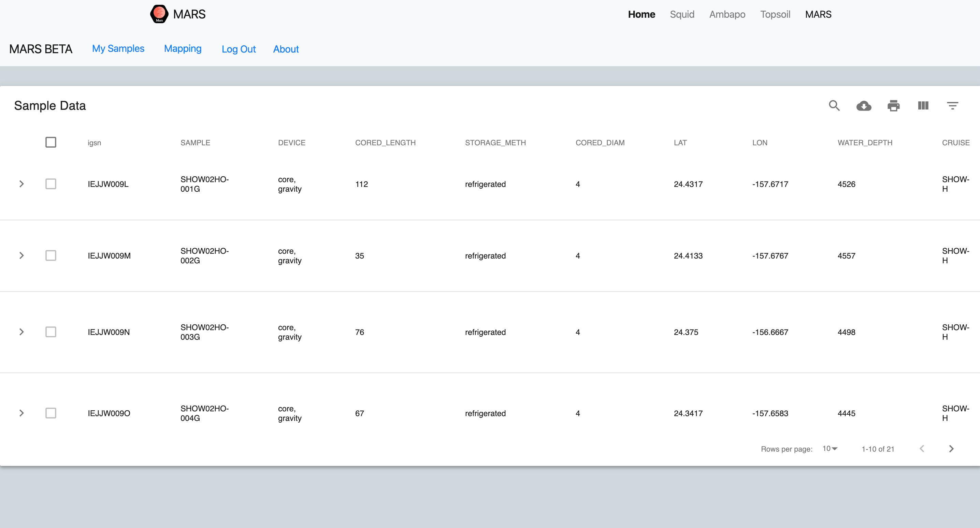Click refrigerated cell in IEJJW009M row
980x528 pixels.
point(486,255)
